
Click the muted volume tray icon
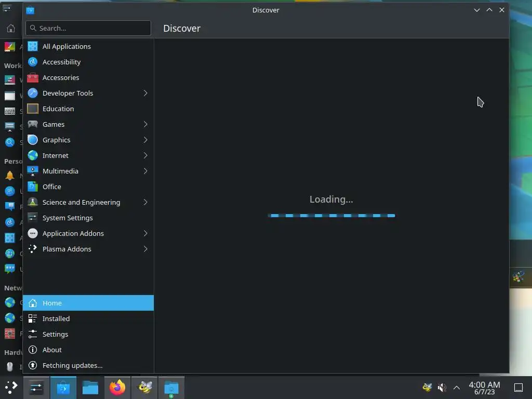coord(442,388)
